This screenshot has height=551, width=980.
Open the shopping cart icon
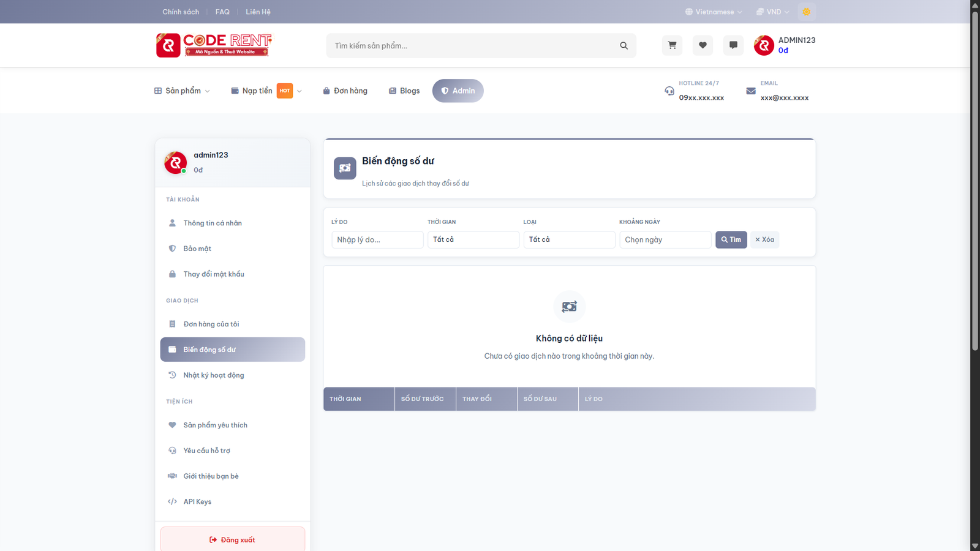tap(672, 45)
